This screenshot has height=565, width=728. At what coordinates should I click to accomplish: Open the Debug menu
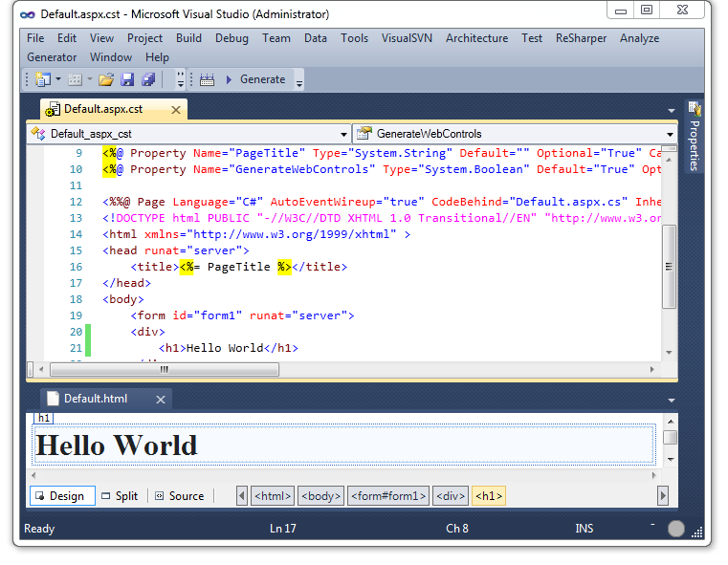click(x=232, y=38)
